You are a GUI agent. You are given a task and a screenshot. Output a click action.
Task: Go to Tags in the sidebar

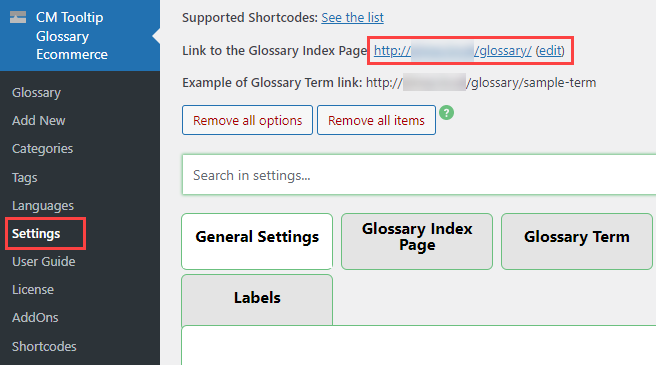(x=25, y=177)
